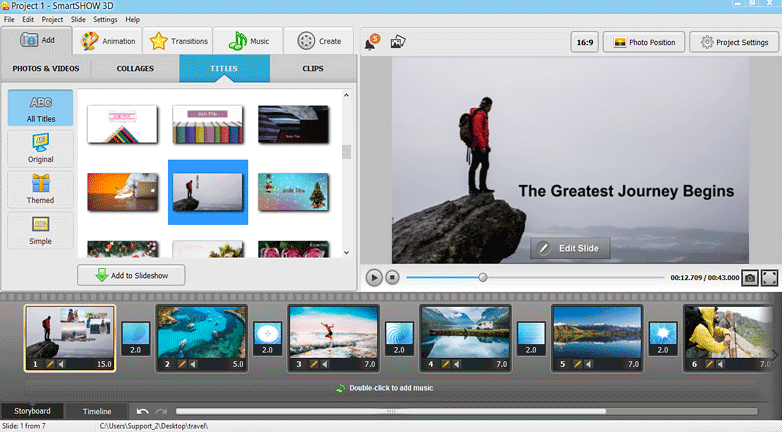This screenshot has width=782, height=432.
Task: Take a snapshot with the camera icon
Action: [x=749, y=278]
